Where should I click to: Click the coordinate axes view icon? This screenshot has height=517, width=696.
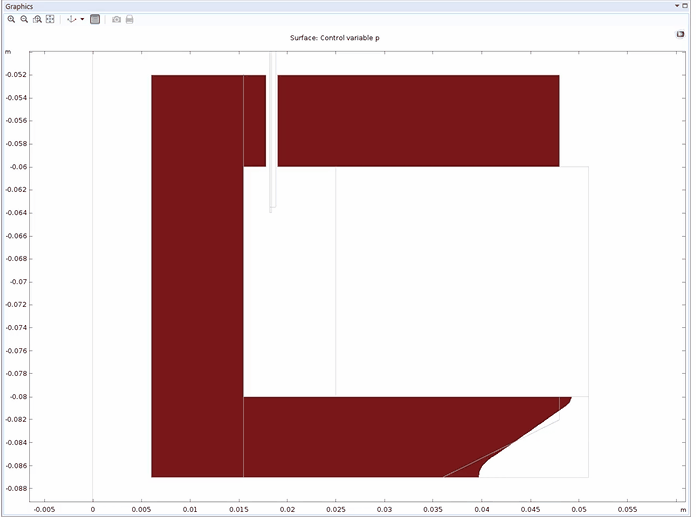point(71,19)
